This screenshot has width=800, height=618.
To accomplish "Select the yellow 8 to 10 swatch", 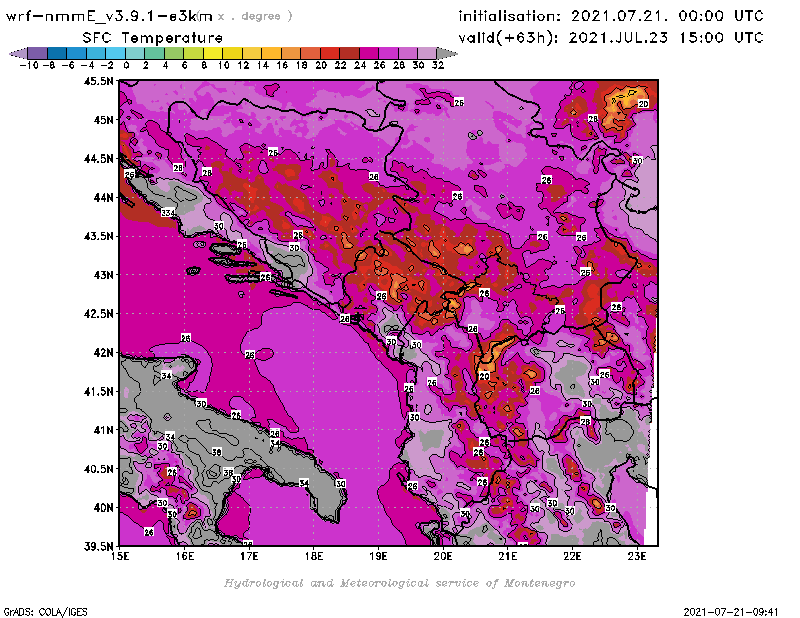I will coord(213,53).
